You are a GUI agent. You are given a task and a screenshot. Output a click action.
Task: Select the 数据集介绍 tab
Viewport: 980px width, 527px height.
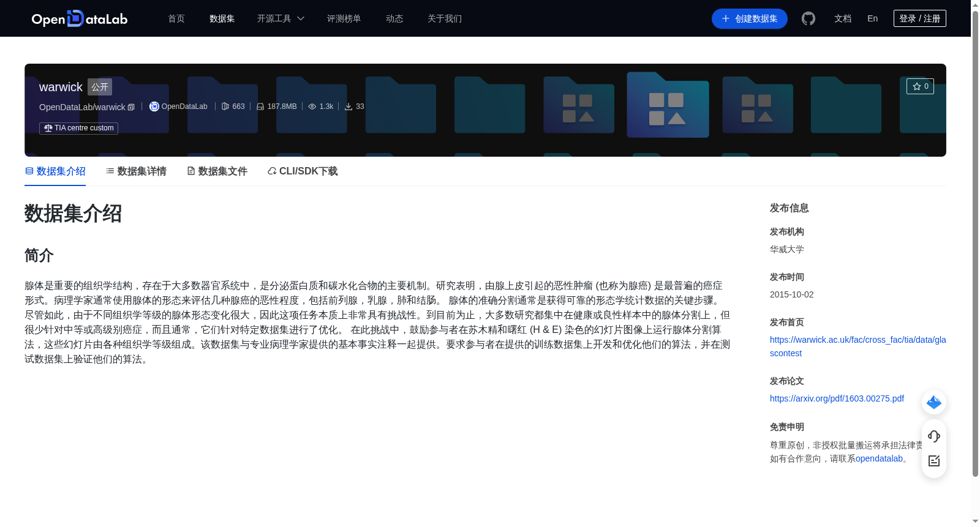55,171
